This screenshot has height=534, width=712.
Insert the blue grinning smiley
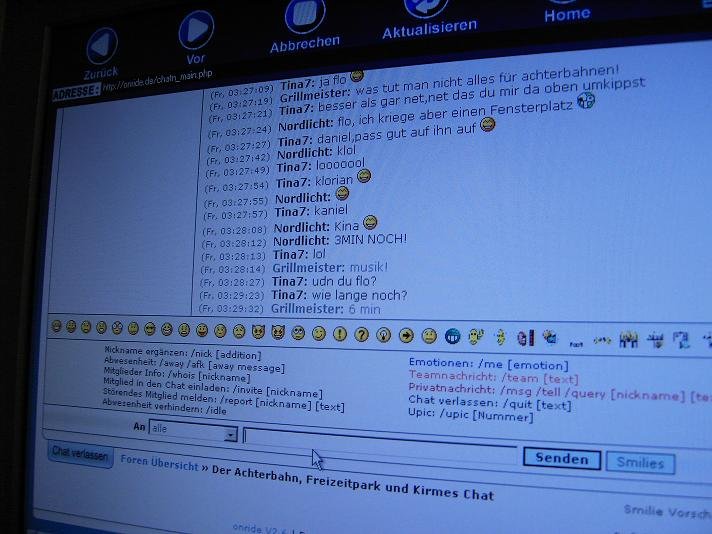(453, 336)
